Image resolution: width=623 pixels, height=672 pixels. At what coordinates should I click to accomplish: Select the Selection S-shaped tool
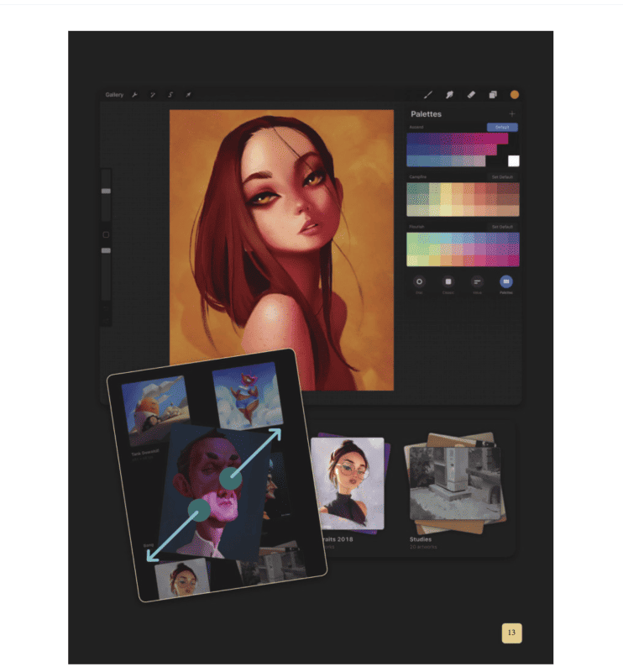[170, 95]
